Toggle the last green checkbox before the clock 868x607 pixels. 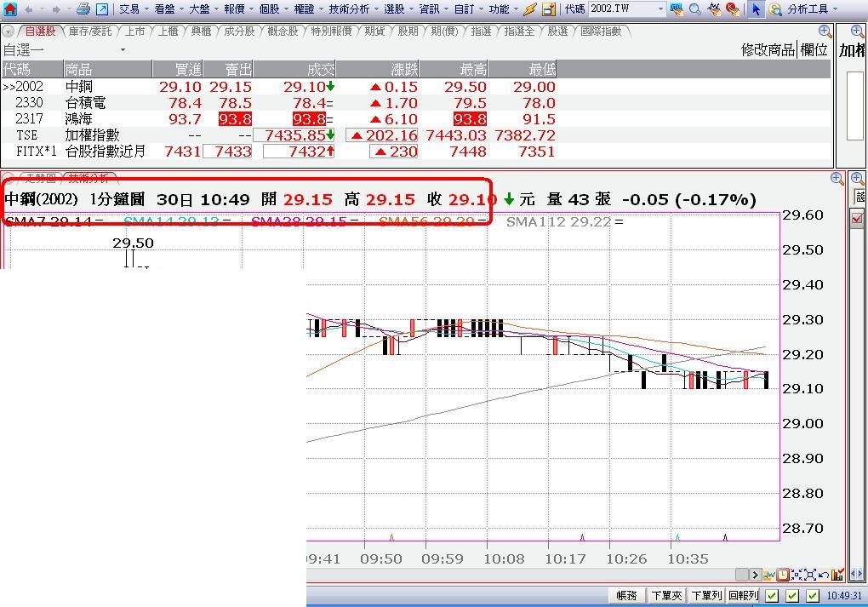pyautogui.click(x=813, y=596)
